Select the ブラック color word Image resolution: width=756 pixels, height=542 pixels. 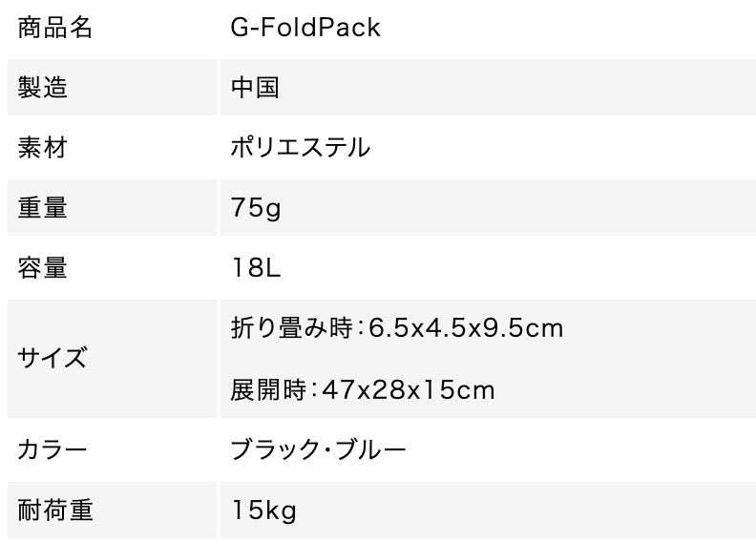(x=276, y=449)
